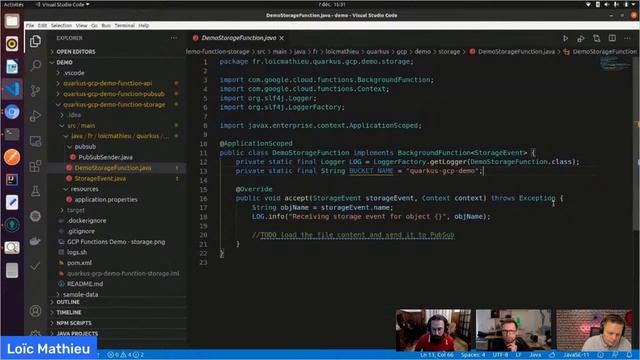Open the Accounts menu icon
Viewport: 640px width, 360px height.
point(36,311)
